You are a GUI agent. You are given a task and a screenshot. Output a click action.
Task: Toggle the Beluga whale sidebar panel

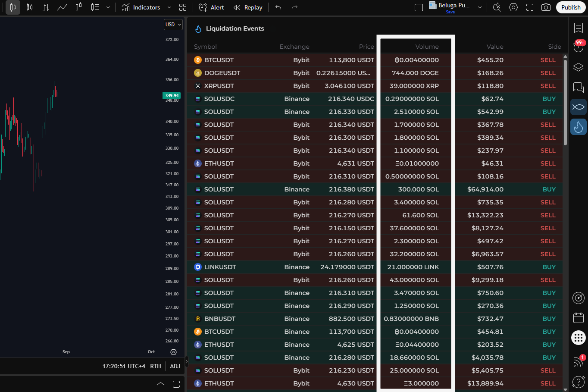coord(578,107)
